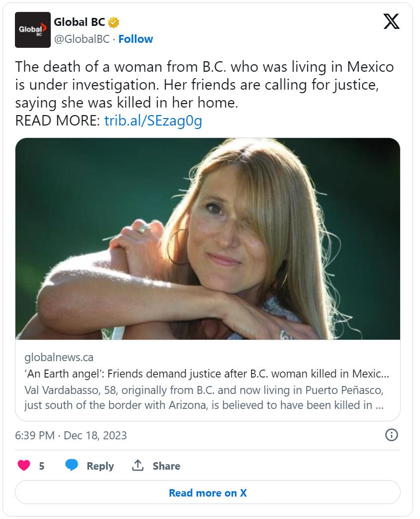Open the X logo in the corner

(x=392, y=22)
